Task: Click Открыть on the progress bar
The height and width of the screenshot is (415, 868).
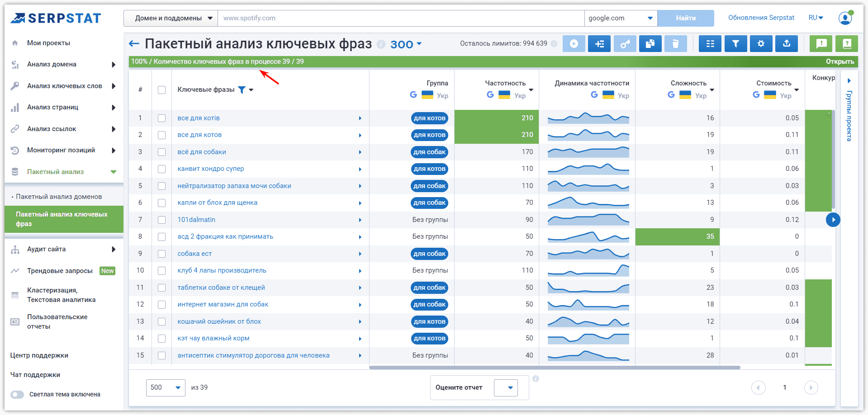Action: click(x=840, y=61)
